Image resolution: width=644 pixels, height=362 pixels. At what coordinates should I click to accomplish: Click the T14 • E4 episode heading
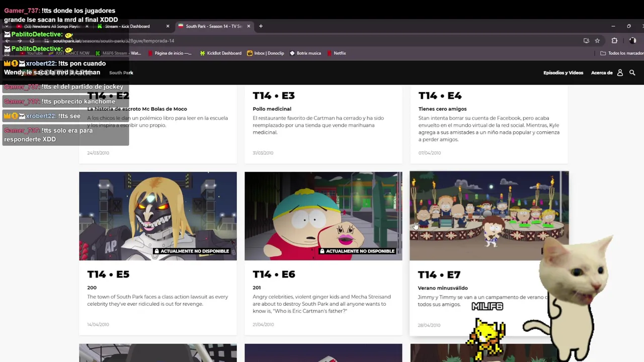tap(440, 96)
